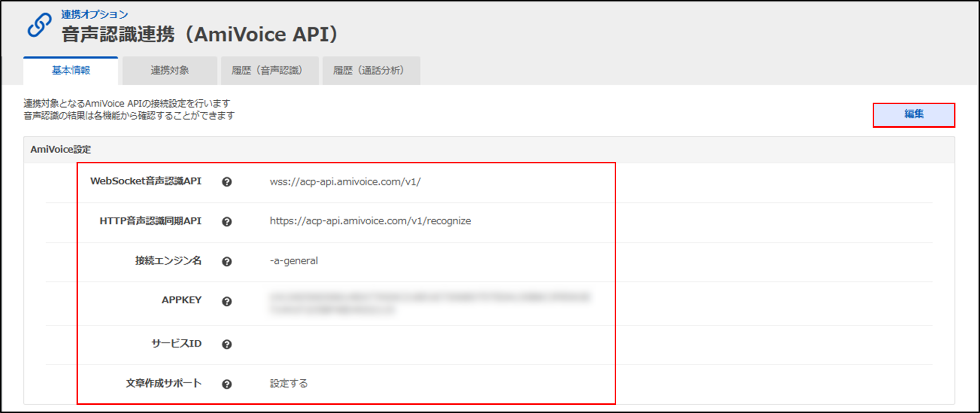Select the https recognize endpoint URL text
The height and width of the screenshot is (413, 980).
370,221
